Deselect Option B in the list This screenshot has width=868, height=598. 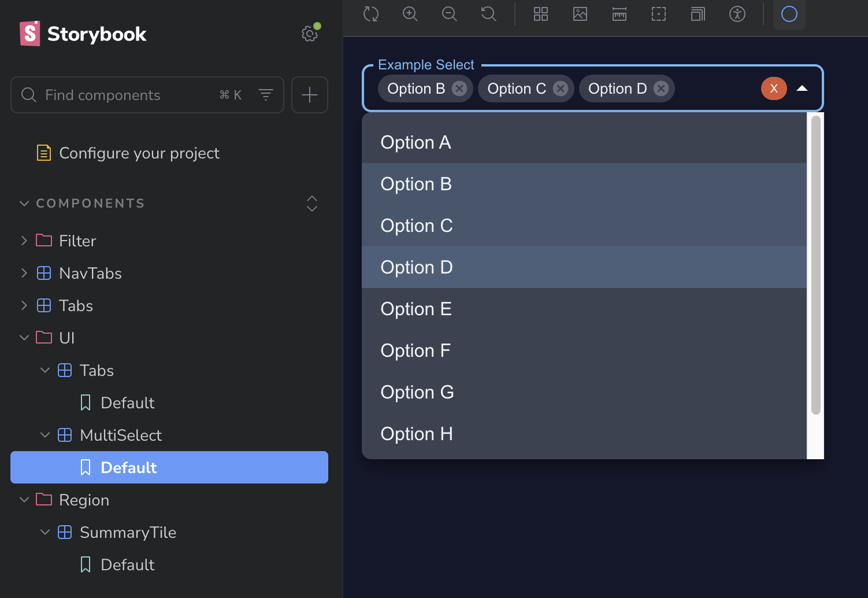click(x=584, y=184)
